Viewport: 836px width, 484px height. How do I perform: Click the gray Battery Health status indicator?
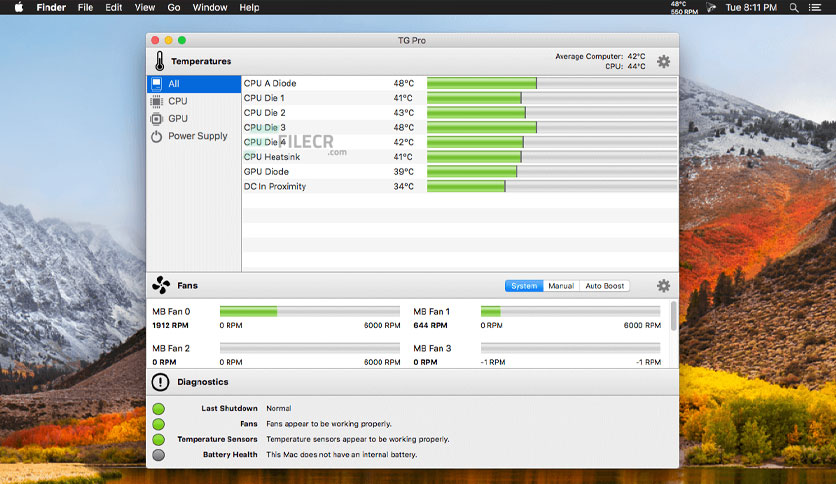click(x=158, y=455)
